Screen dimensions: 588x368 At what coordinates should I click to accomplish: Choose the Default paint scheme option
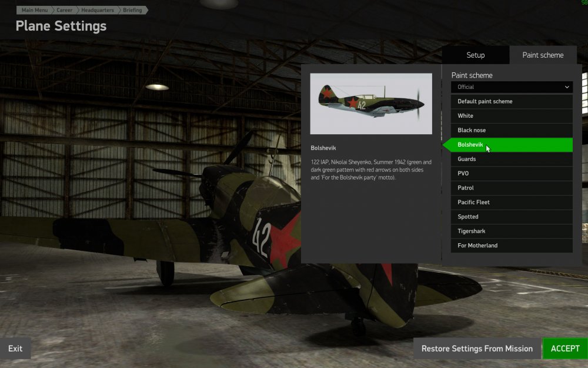point(512,101)
